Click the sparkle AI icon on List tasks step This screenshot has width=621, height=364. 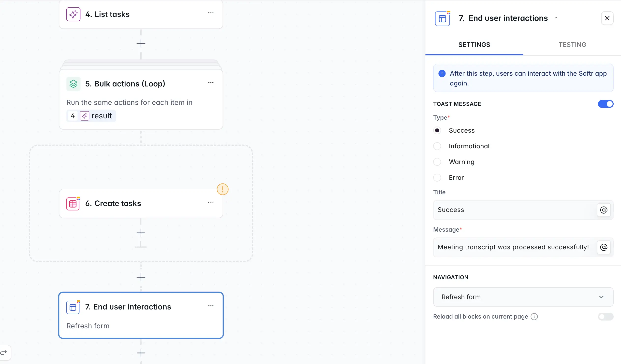click(73, 14)
